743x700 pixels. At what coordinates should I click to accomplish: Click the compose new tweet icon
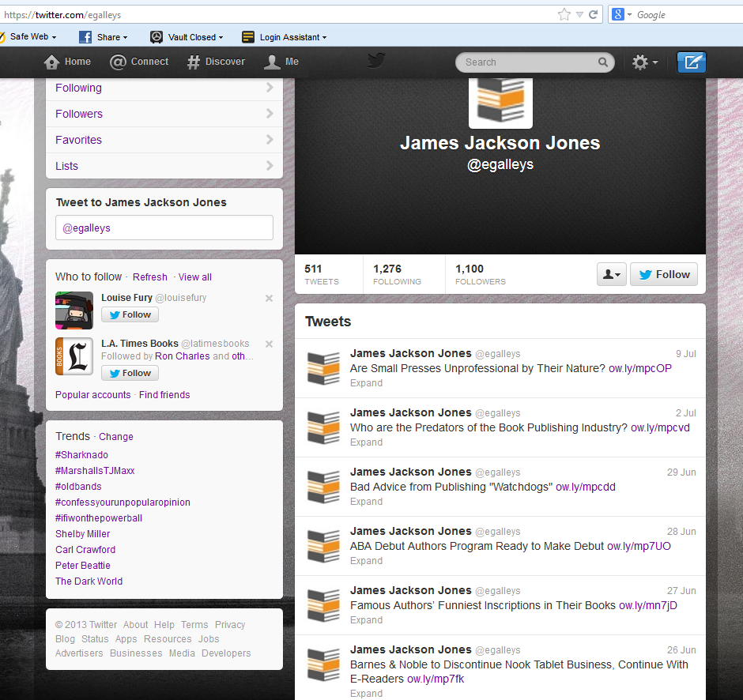[x=692, y=62]
